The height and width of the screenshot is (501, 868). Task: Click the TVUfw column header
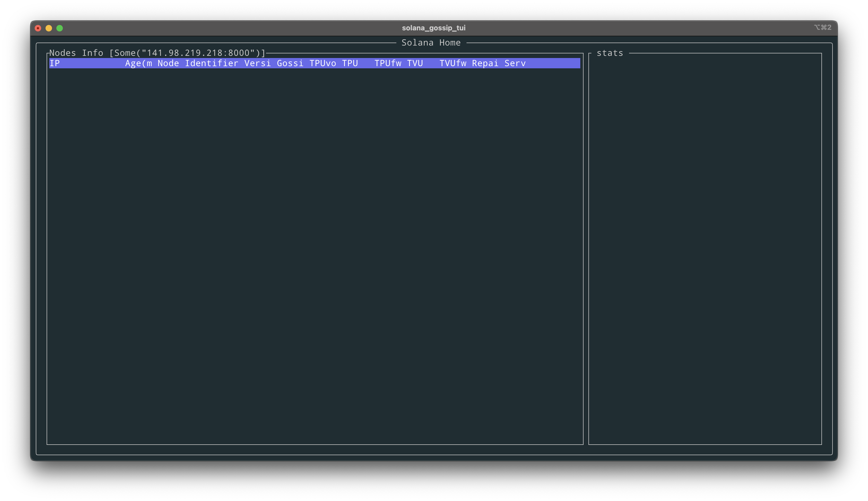(453, 63)
